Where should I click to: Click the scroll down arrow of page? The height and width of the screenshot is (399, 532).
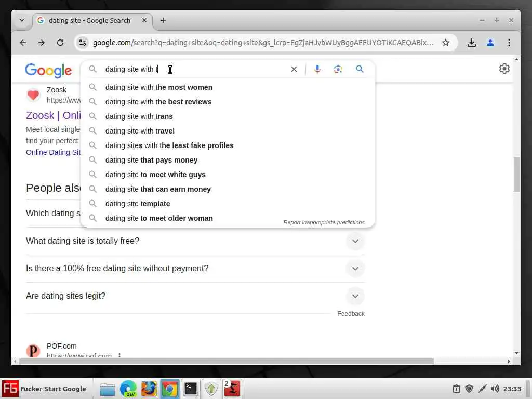point(516,353)
